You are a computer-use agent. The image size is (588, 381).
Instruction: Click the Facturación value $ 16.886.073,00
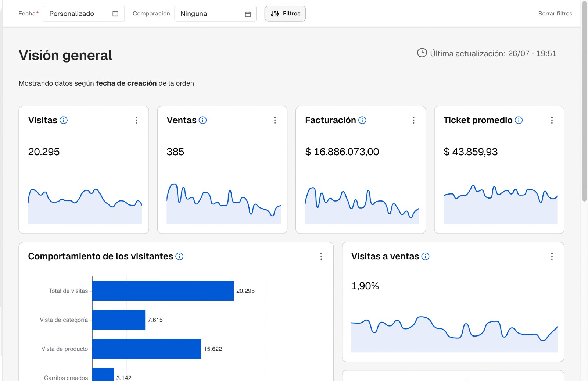(342, 152)
